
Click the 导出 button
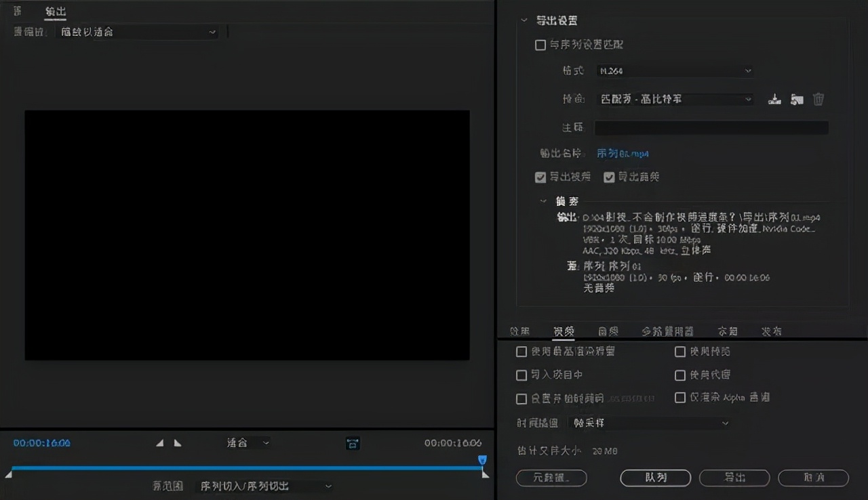coord(734,478)
